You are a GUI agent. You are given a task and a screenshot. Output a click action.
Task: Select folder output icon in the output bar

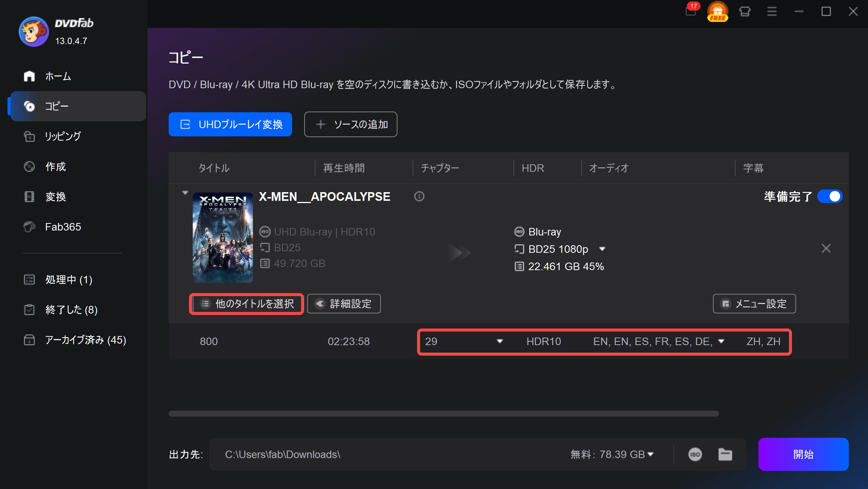(x=725, y=454)
